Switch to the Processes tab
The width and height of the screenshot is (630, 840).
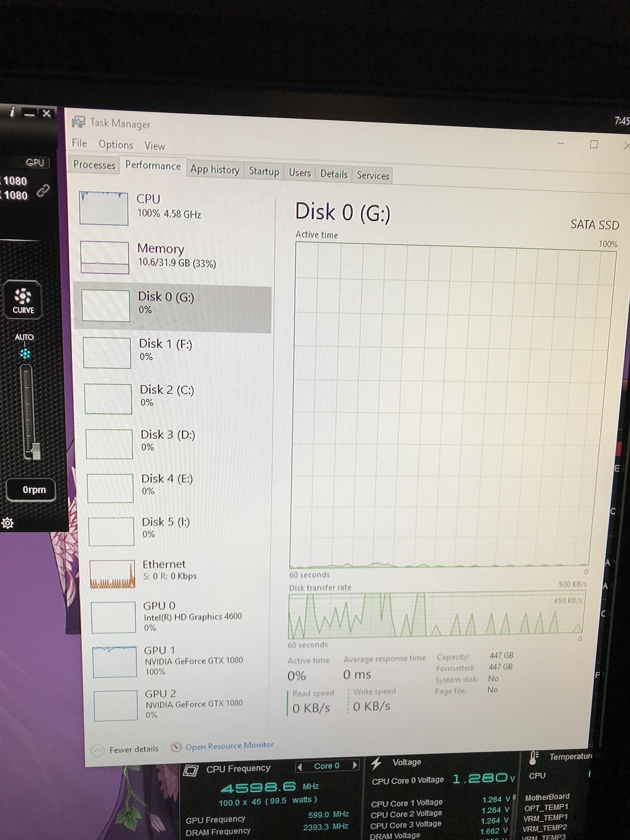pyautogui.click(x=94, y=165)
